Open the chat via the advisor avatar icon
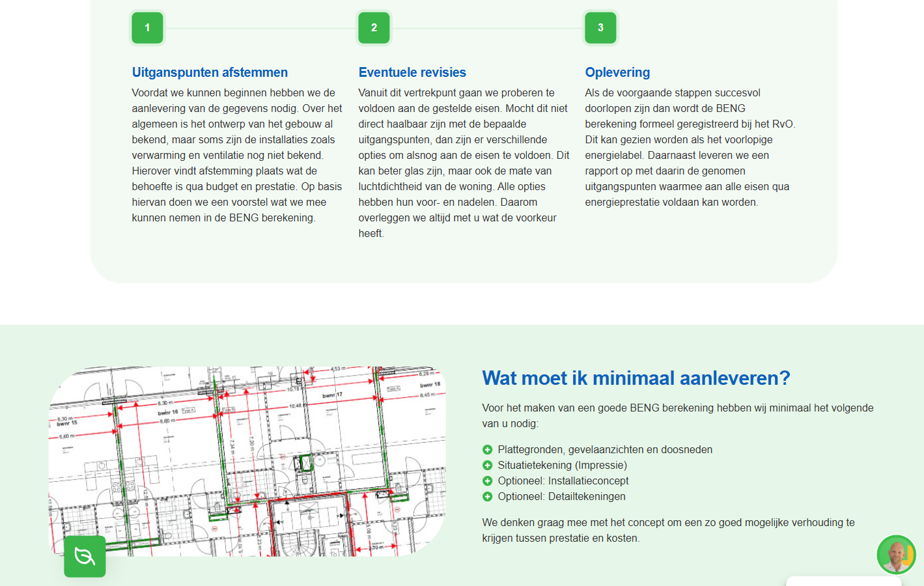This screenshot has width=924, height=586. (897, 555)
